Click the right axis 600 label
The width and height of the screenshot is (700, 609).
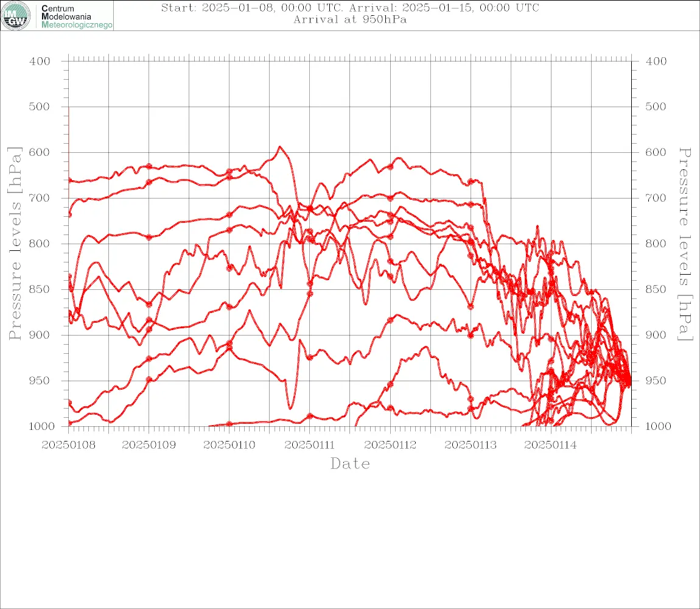click(x=656, y=152)
